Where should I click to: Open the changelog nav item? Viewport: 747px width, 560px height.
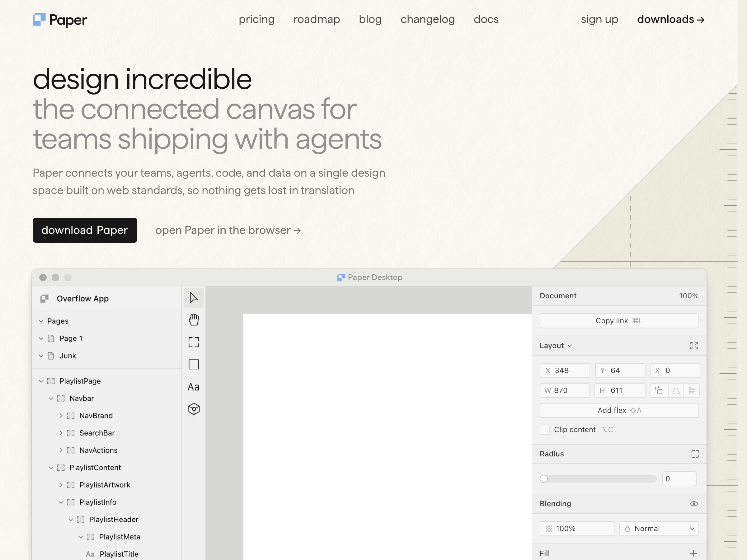point(428,19)
